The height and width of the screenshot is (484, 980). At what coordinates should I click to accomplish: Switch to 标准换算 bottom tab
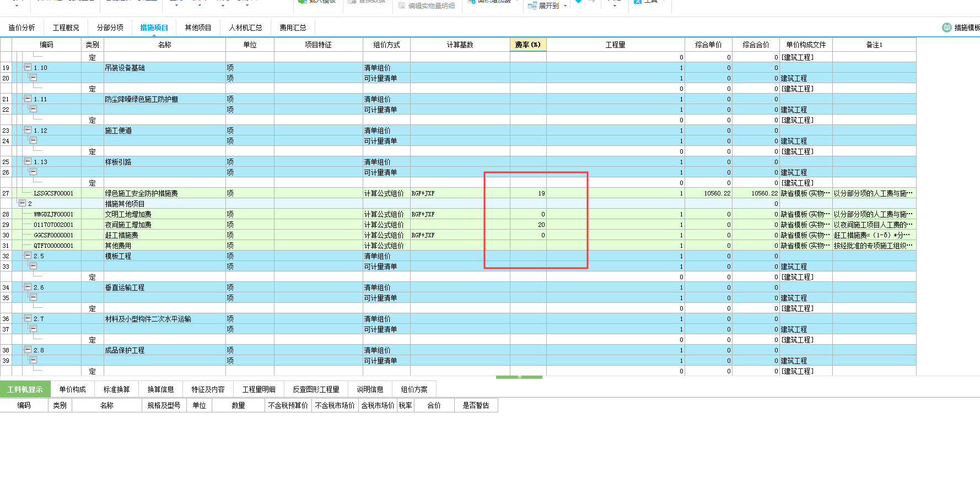pos(116,389)
